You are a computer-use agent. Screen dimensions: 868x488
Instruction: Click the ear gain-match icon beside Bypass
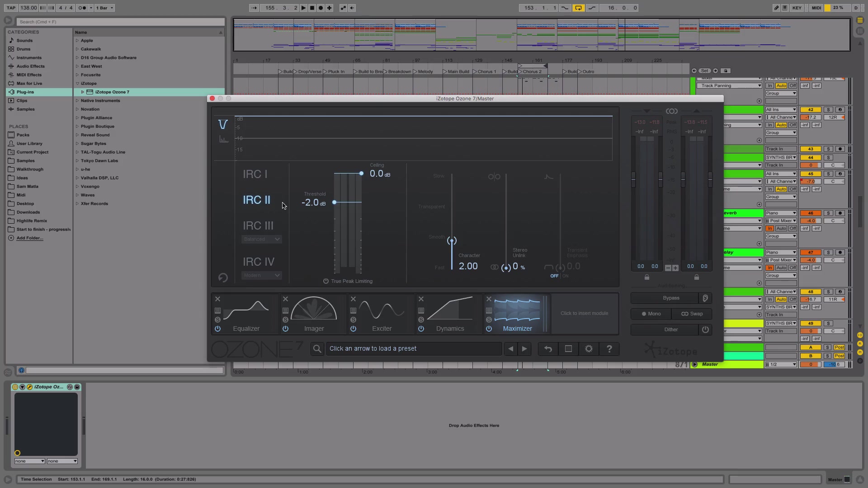[x=705, y=298]
